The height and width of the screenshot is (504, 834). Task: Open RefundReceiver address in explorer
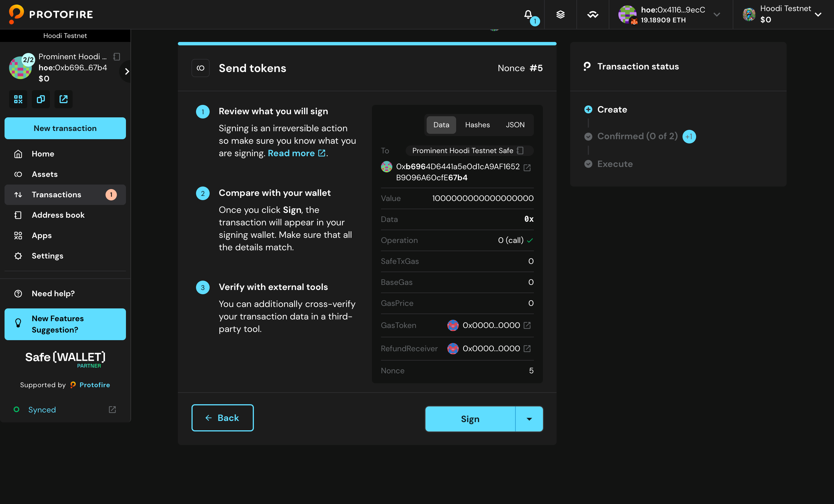527,348
